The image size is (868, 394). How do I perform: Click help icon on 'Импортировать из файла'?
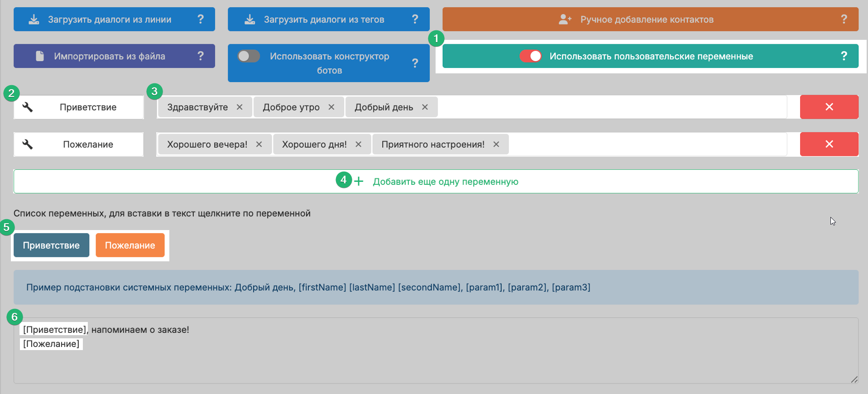(x=200, y=56)
